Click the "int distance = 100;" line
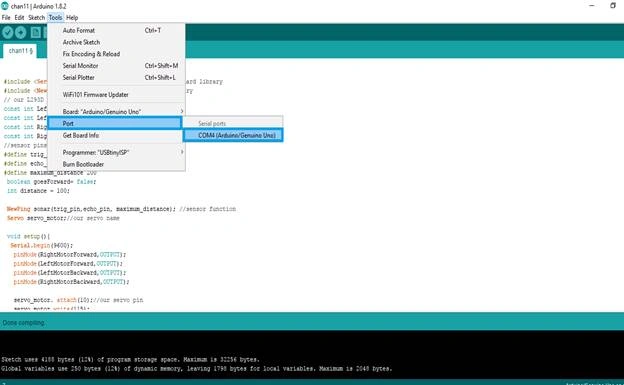The height and width of the screenshot is (385, 624). point(38,191)
